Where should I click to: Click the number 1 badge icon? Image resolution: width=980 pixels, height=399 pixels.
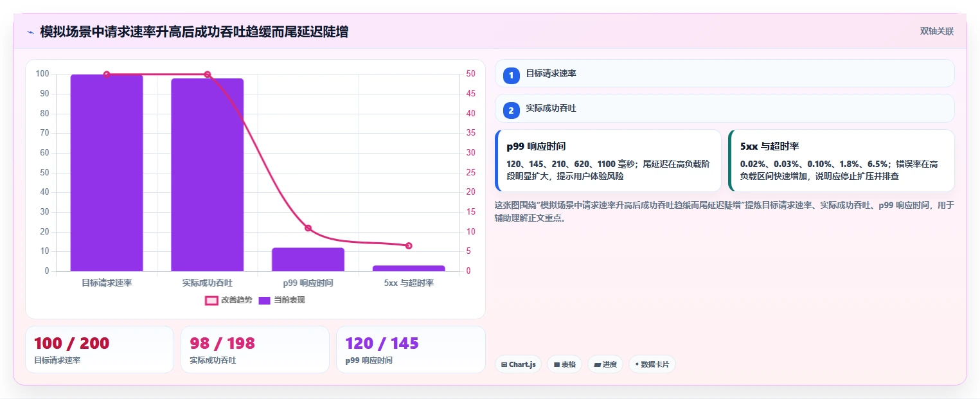[x=512, y=76]
